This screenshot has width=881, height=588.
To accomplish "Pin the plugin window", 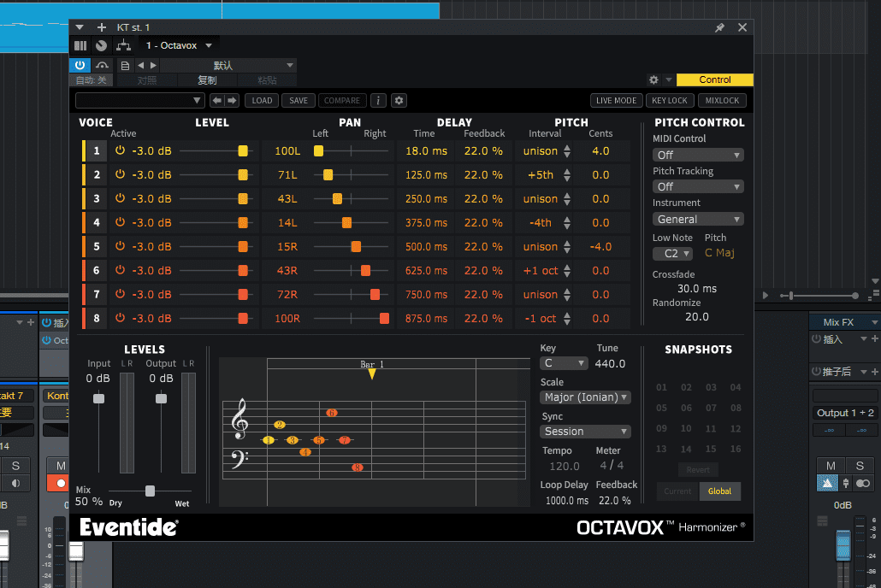I will coord(719,27).
